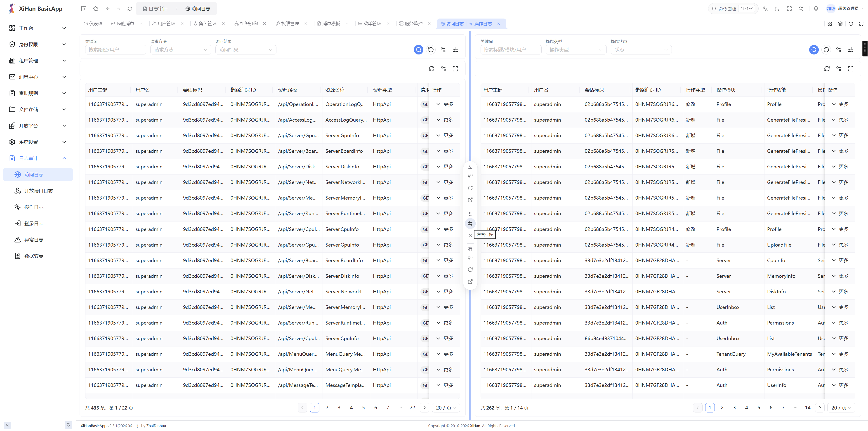
Task: Click the favorite star icon in header
Action: tap(96, 9)
